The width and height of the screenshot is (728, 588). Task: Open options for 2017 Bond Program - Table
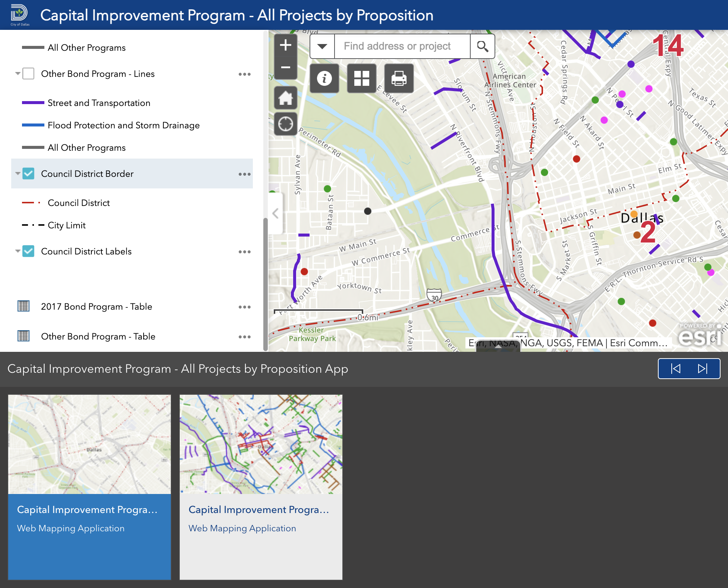245,307
